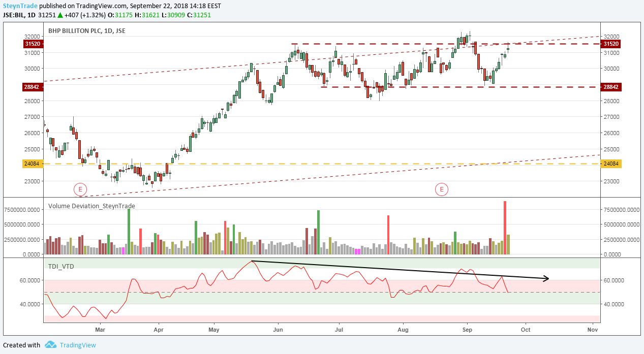The height and width of the screenshot is (354, 644).
Task: Click the L:30909 low value in header
Action: [x=173, y=15]
